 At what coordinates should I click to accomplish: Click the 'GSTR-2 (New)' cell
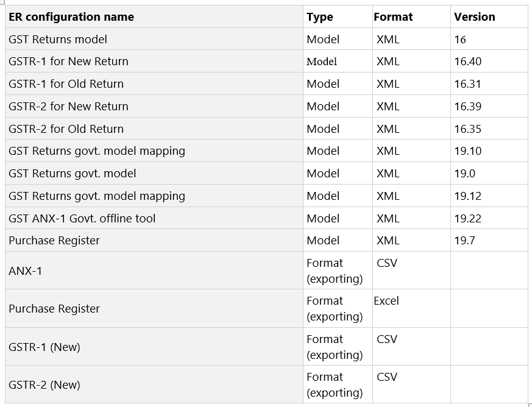point(154,384)
